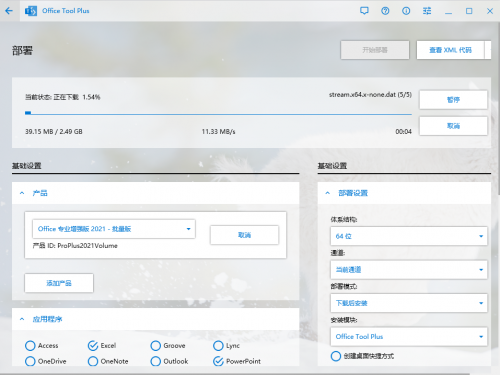Open the help question mark icon

pyautogui.click(x=385, y=11)
